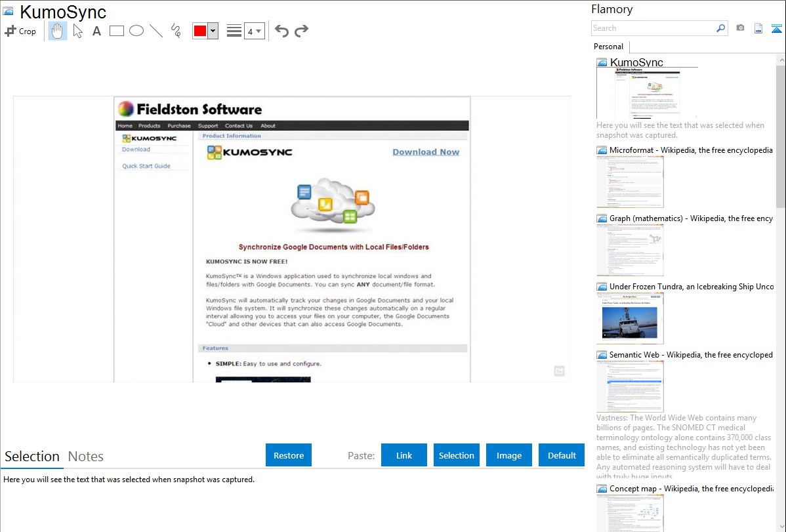Viewport: 786px width, 532px height.
Task: Undo the last annotation
Action: point(281,31)
